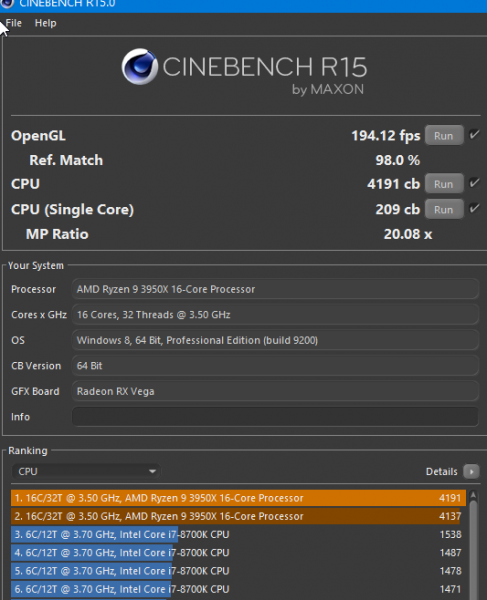Toggle the OpenGL test checkbox
Screen dimensions: 487x600
coord(474,135)
